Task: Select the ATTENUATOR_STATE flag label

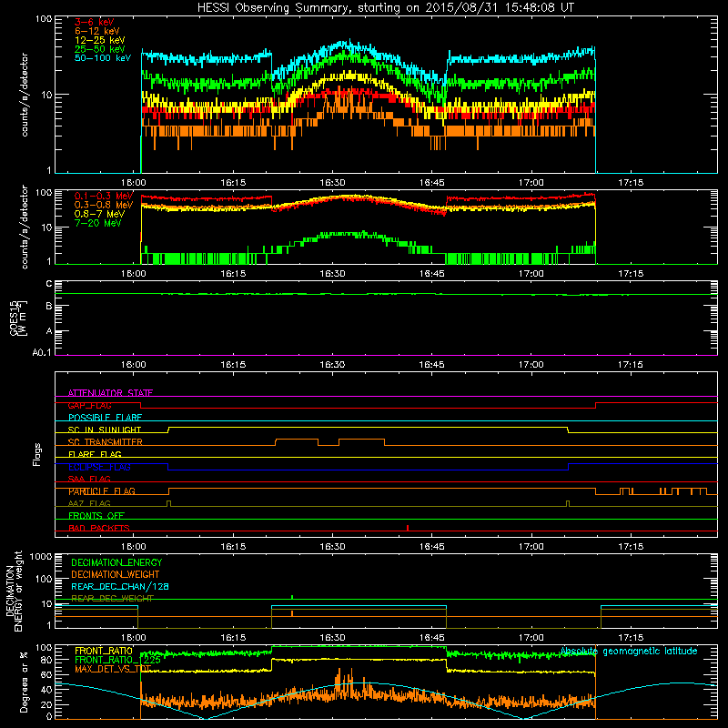Action: pyautogui.click(x=110, y=393)
